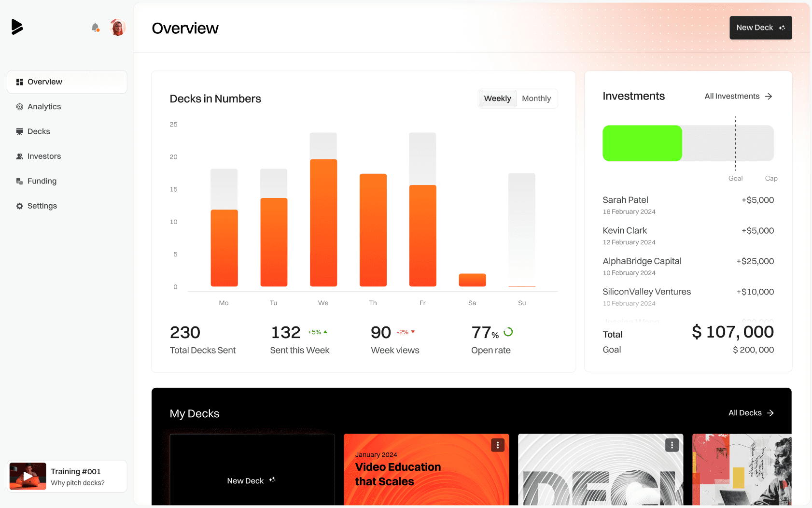Click the green investment progress bar
812x508 pixels.
click(x=642, y=143)
